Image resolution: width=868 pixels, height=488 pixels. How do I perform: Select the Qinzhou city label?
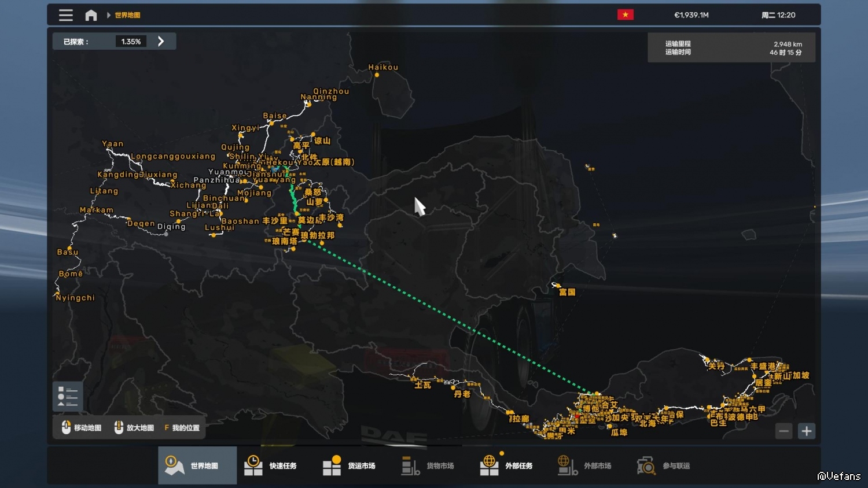(x=331, y=91)
